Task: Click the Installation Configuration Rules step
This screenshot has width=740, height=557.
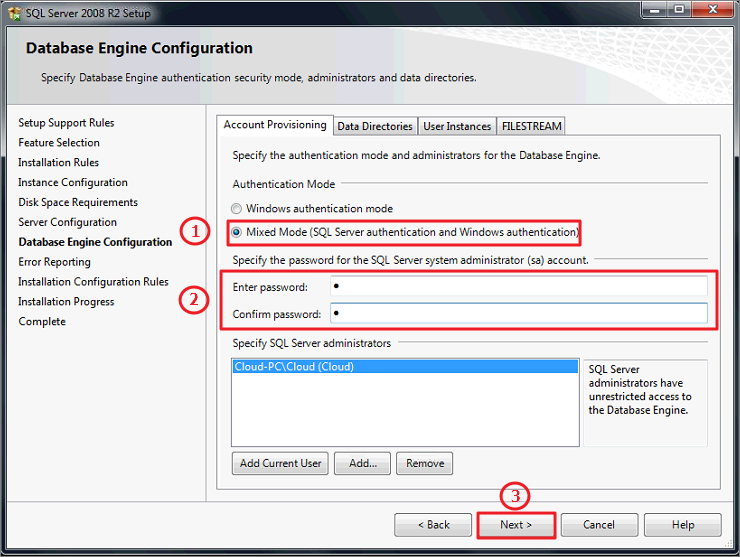Action: [x=93, y=281]
